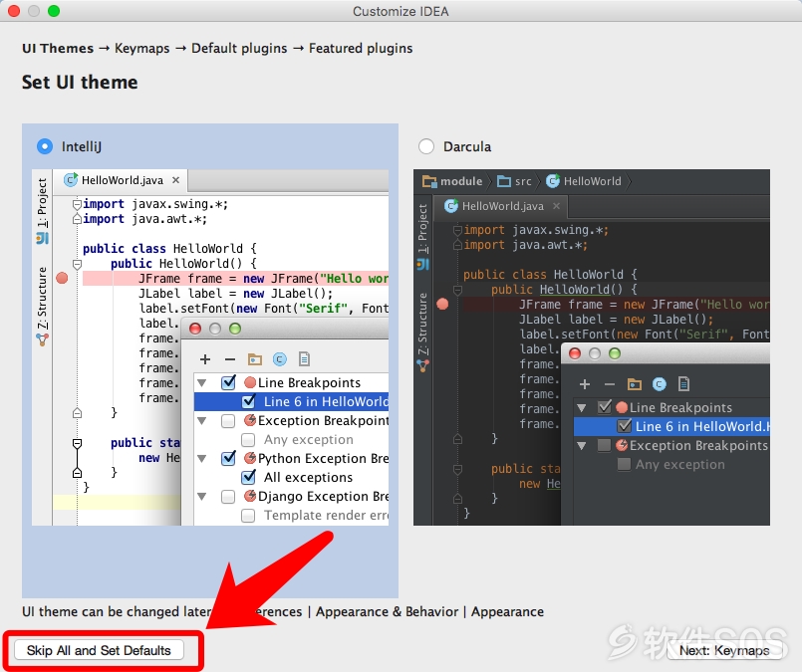Viewport: 802px width, 672px height.
Task: Toggle Template render error checkbox
Action: tap(248, 515)
